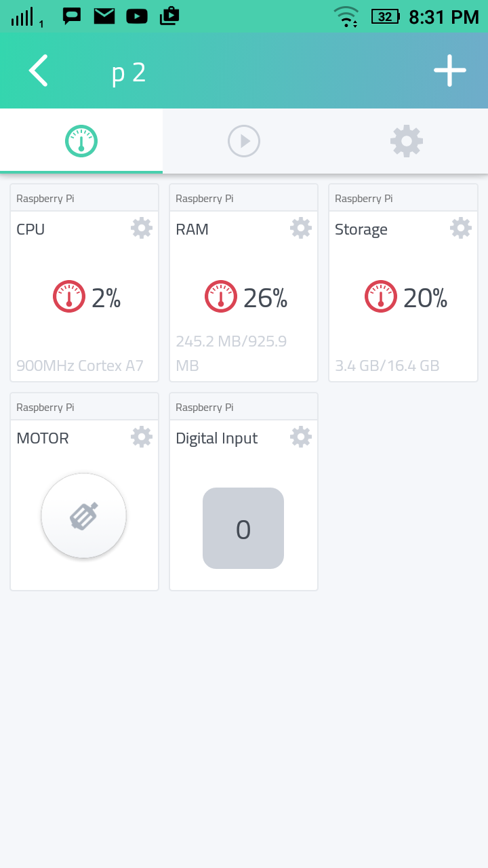This screenshot has width=488, height=868.
Task: Tap the Digital Input value box showing 0
Action: [x=243, y=528]
